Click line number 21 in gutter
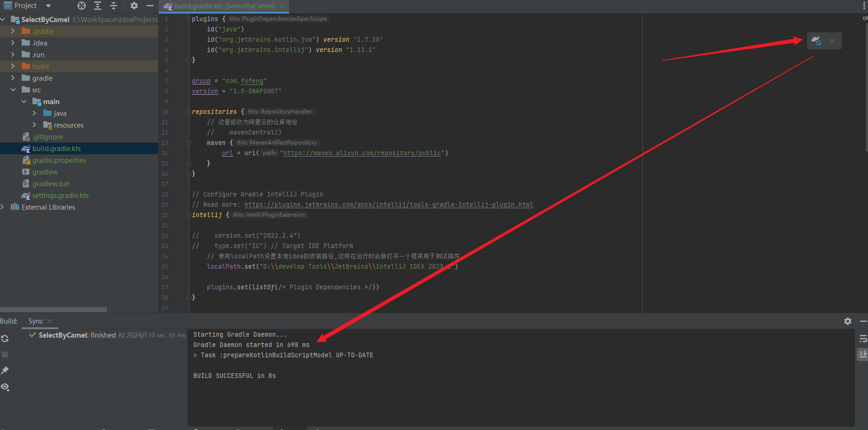 [165, 225]
